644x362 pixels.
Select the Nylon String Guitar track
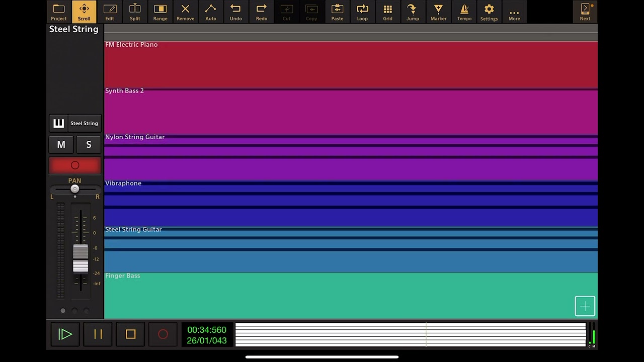(351, 158)
